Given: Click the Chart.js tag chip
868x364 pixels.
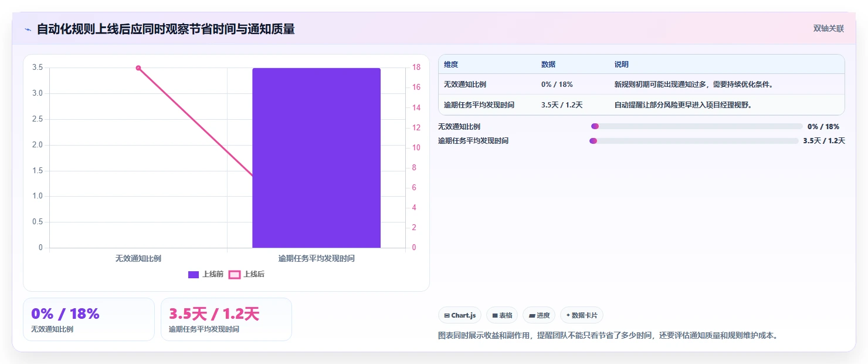Looking at the screenshot, I should click(x=460, y=315).
